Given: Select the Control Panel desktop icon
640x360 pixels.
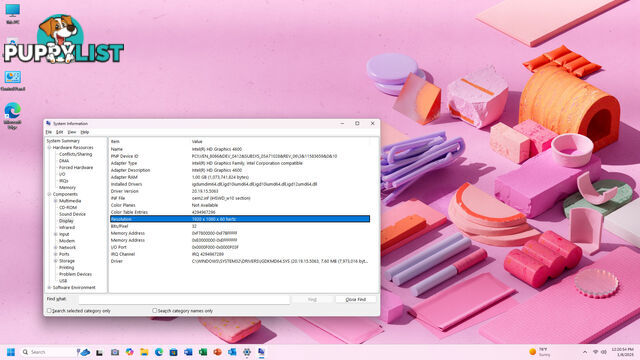Looking at the screenshot, I should tap(13, 80).
